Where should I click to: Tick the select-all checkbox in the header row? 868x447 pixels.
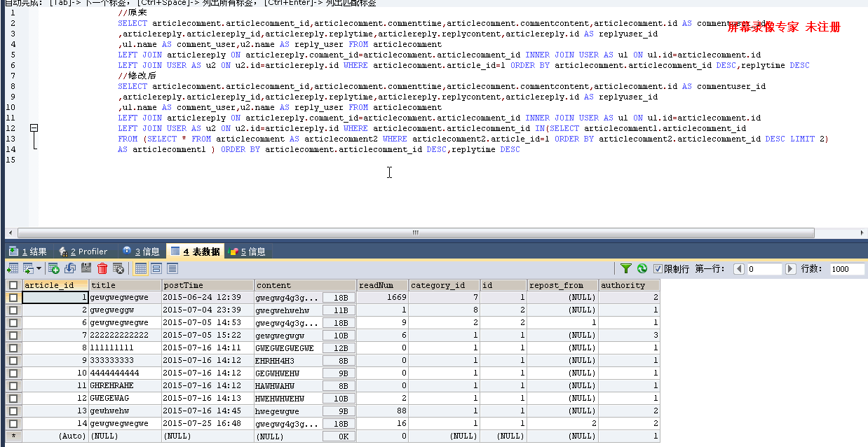[x=13, y=285]
